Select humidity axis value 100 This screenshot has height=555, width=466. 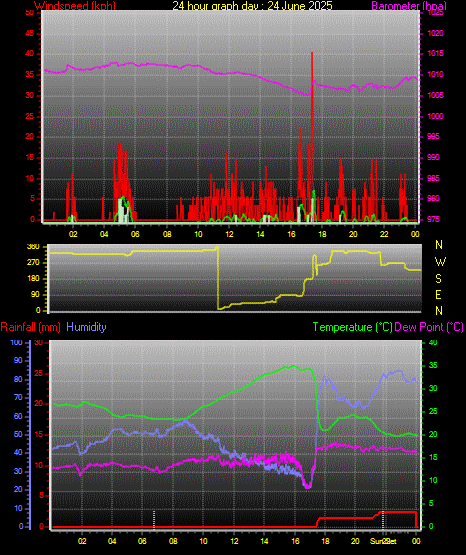click(x=17, y=343)
